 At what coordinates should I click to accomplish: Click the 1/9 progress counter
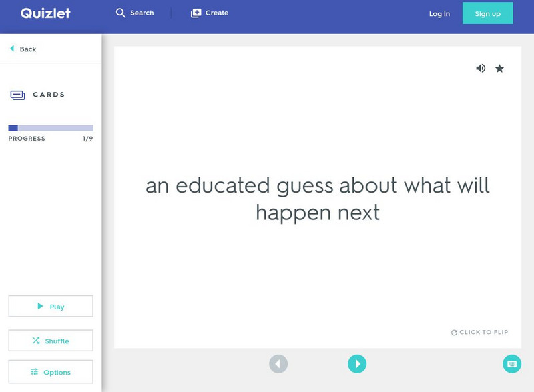point(88,139)
